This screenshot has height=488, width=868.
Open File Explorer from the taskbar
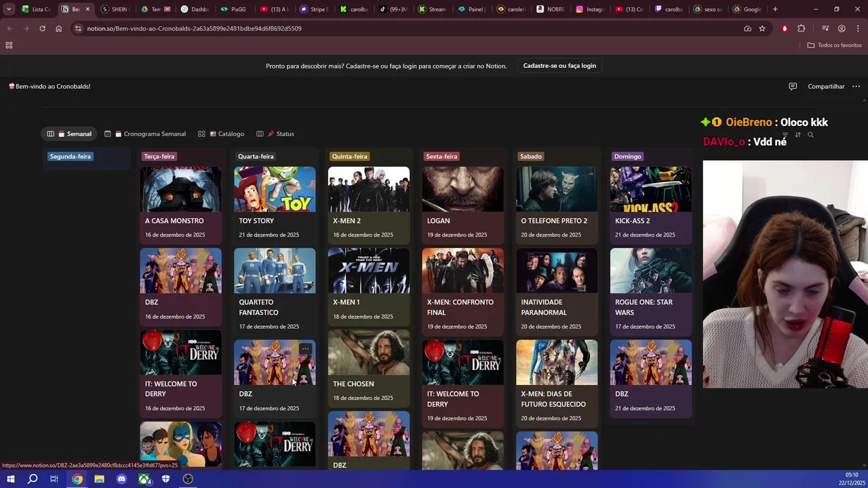click(99, 479)
